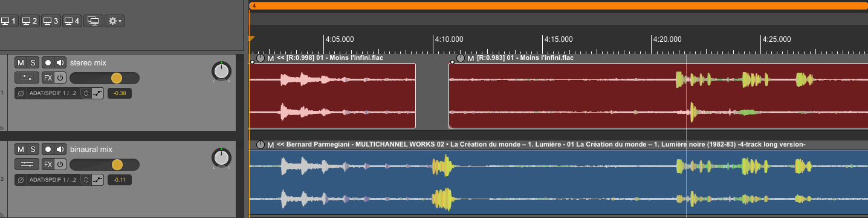Screen dimensions: 868x218
Task: Open FX chain for stereo mix
Action: (x=48, y=78)
